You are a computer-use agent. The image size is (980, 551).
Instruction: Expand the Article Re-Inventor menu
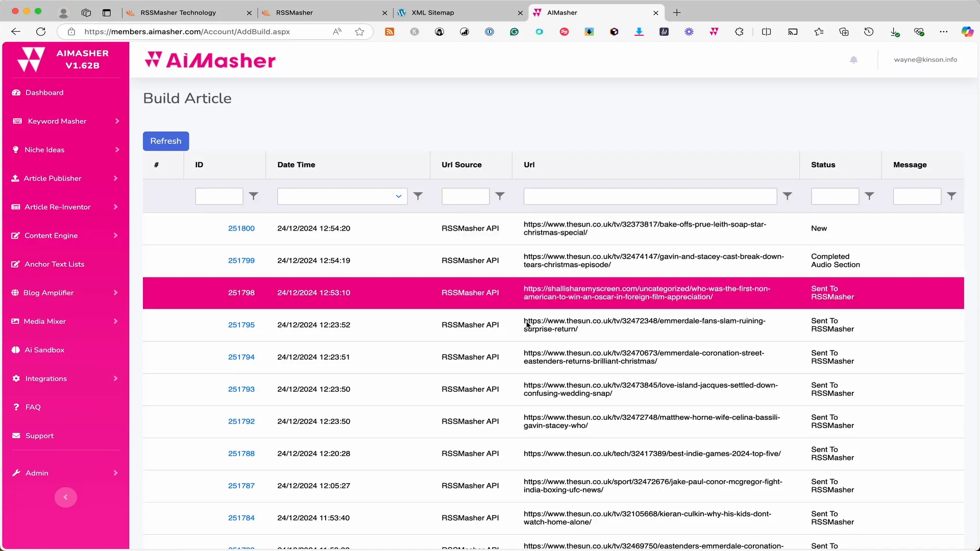tap(66, 207)
